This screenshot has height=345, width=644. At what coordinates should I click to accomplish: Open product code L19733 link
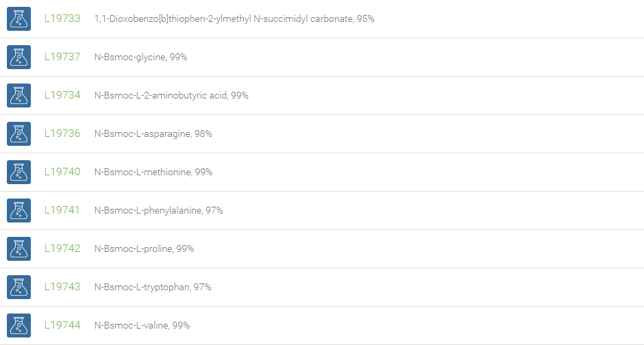pyautogui.click(x=62, y=19)
